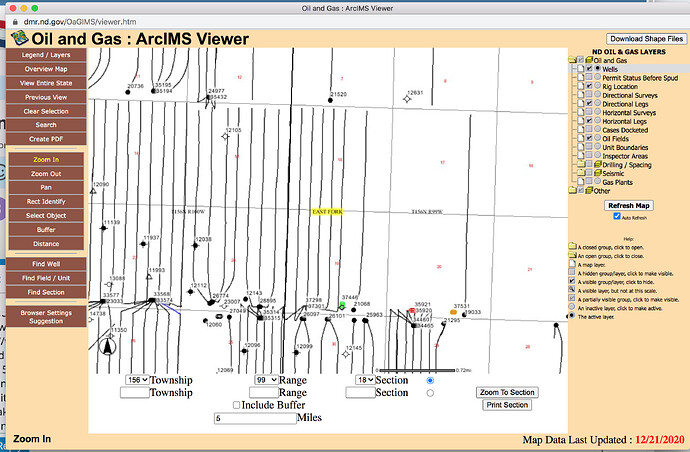Enable the Directional Surveys layer checkbox
The image size is (690, 452).
589,95
